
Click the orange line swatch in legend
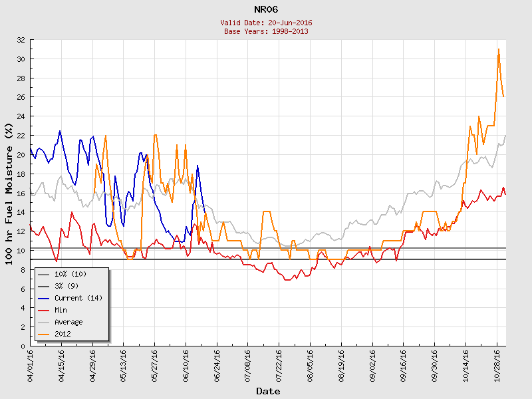pos(44,334)
